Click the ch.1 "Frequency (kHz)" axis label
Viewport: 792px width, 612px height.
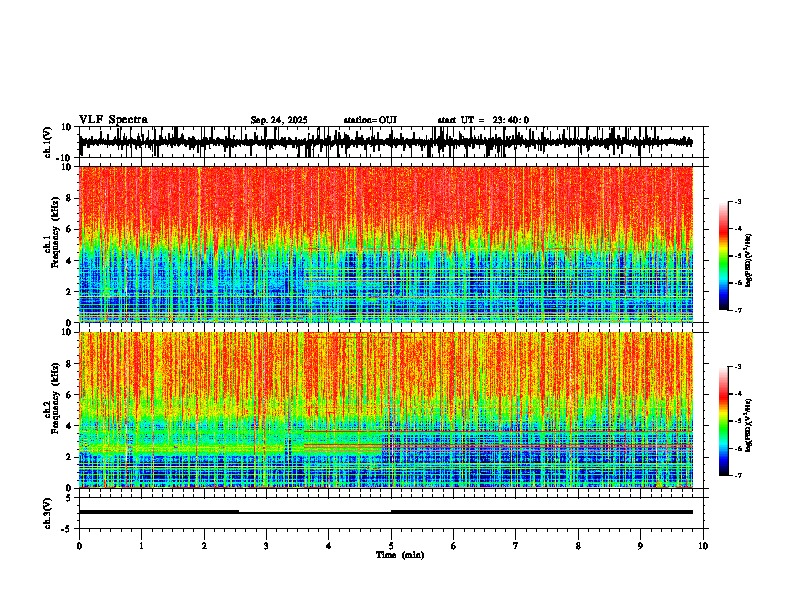[x=56, y=233]
